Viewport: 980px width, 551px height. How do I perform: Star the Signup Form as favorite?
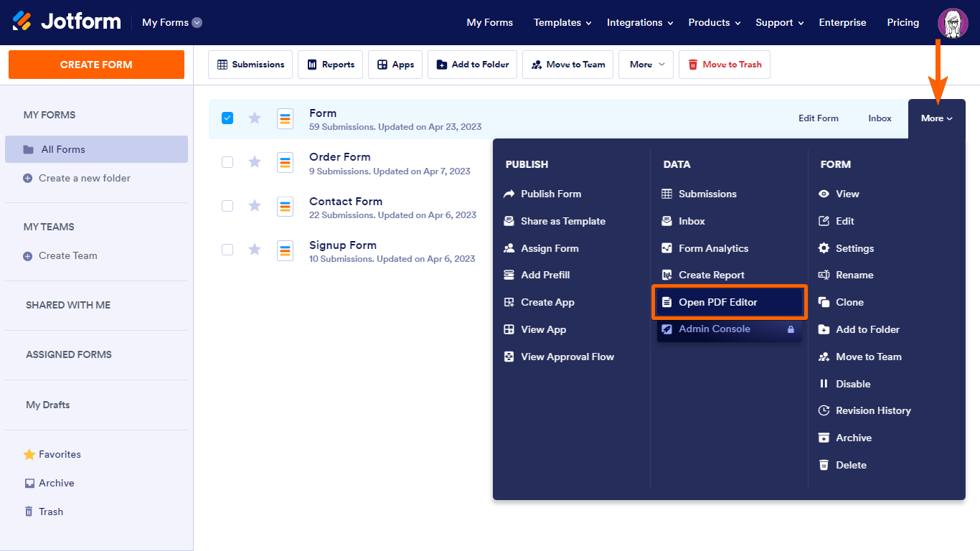pyautogui.click(x=255, y=250)
